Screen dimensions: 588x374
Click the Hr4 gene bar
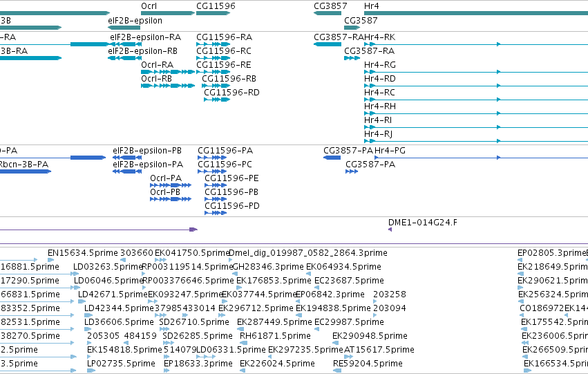pos(476,13)
